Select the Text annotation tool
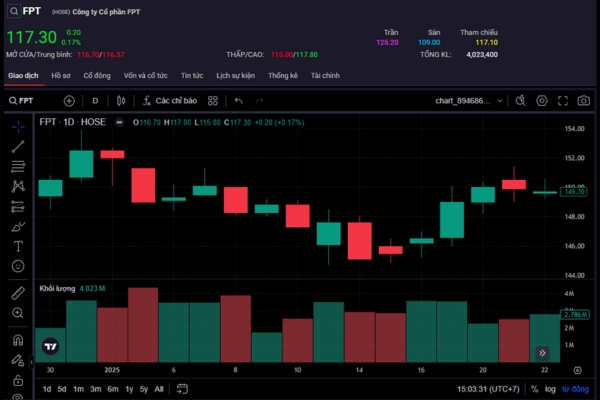The image size is (600, 400). point(18,246)
